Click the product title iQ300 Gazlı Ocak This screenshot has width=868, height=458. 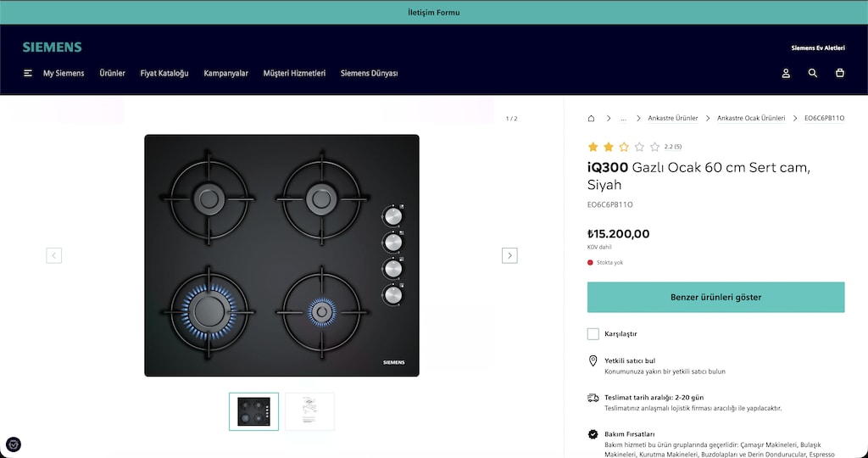[698, 176]
